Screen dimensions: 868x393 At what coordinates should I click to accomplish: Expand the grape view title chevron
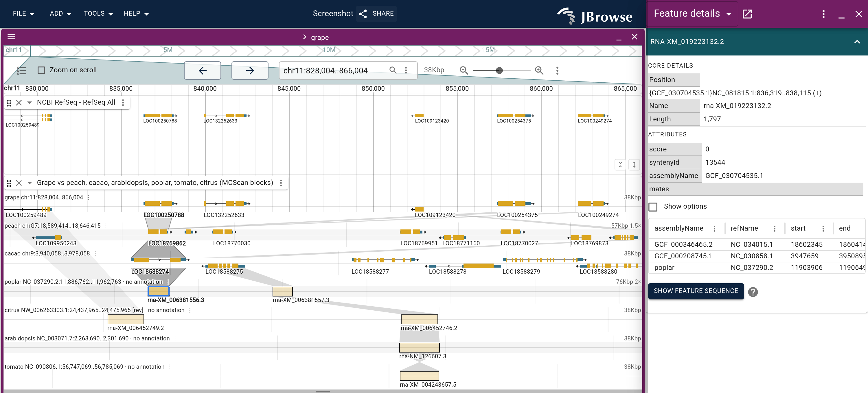(x=305, y=37)
